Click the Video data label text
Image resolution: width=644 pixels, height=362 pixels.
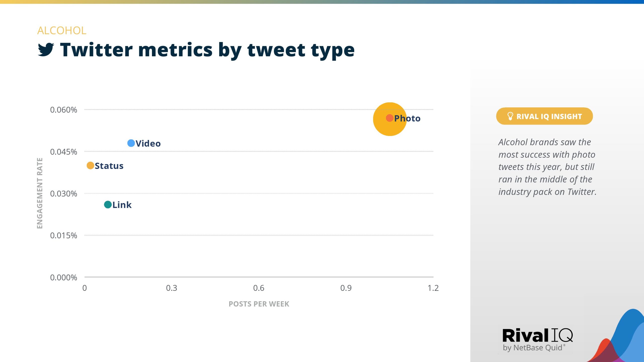(148, 144)
